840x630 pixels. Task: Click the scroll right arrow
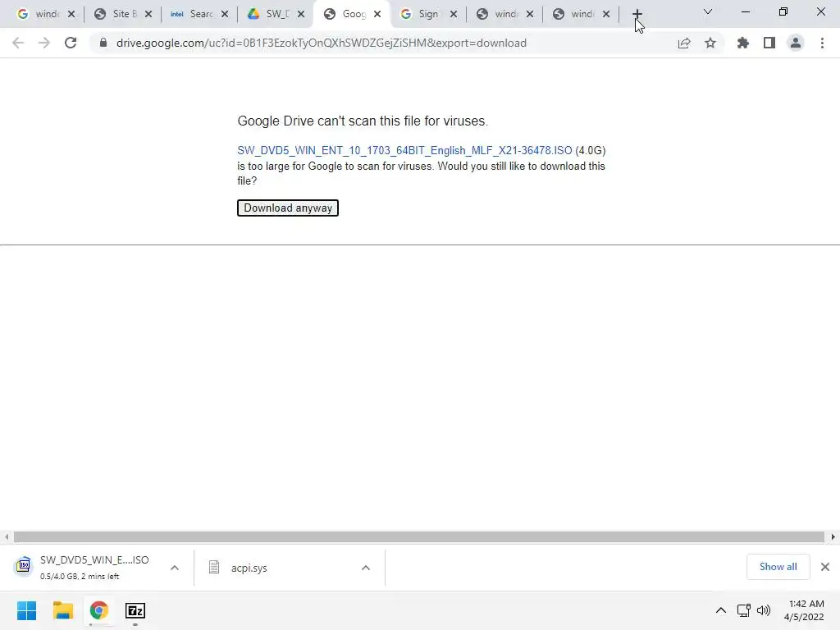click(833, 536)
